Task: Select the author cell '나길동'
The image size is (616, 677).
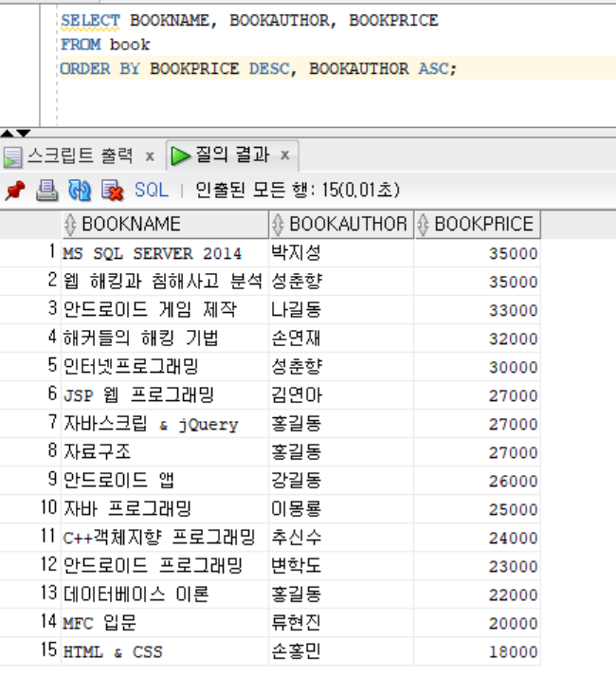Action: click(341, 310)
